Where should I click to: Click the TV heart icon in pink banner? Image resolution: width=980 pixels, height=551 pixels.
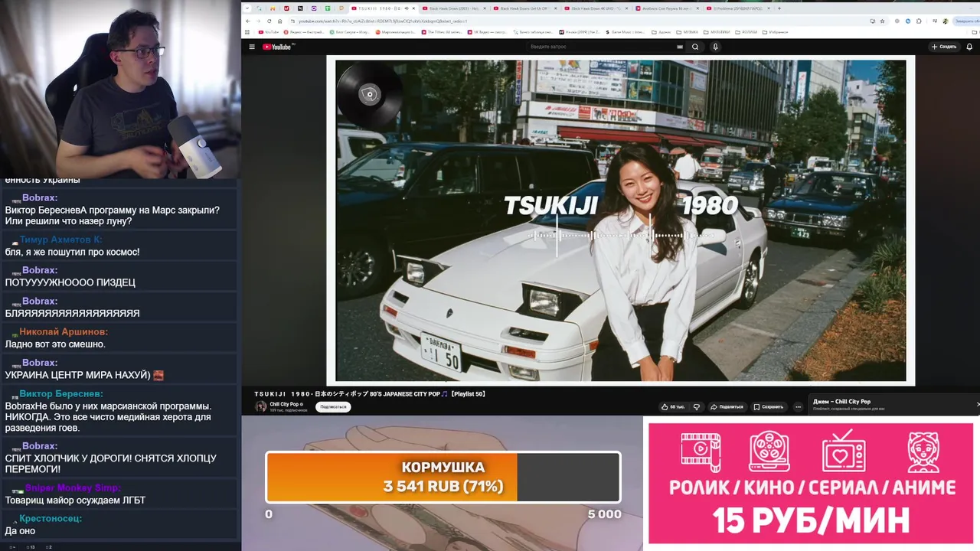tap(844, 452)
